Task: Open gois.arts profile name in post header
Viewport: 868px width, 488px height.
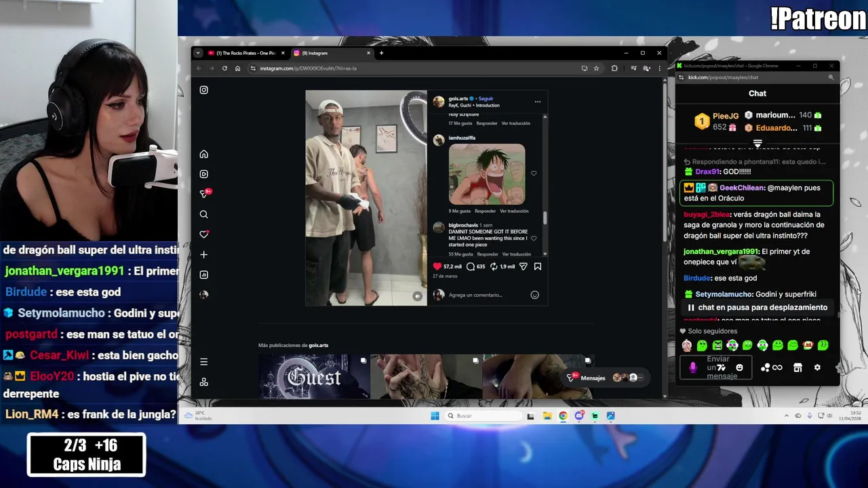Action: pyautogui.click(x=458, y=98)
